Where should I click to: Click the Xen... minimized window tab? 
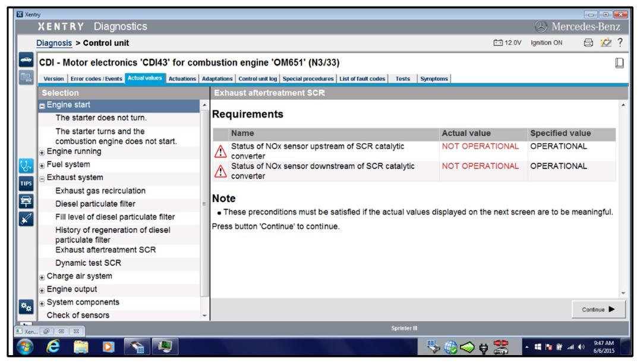tap(27, 331)
